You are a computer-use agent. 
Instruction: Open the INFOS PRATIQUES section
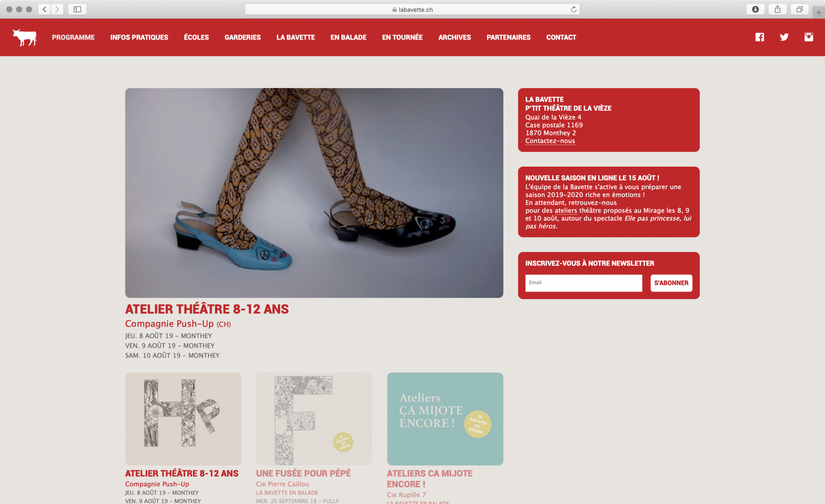(x=139, y=37)
